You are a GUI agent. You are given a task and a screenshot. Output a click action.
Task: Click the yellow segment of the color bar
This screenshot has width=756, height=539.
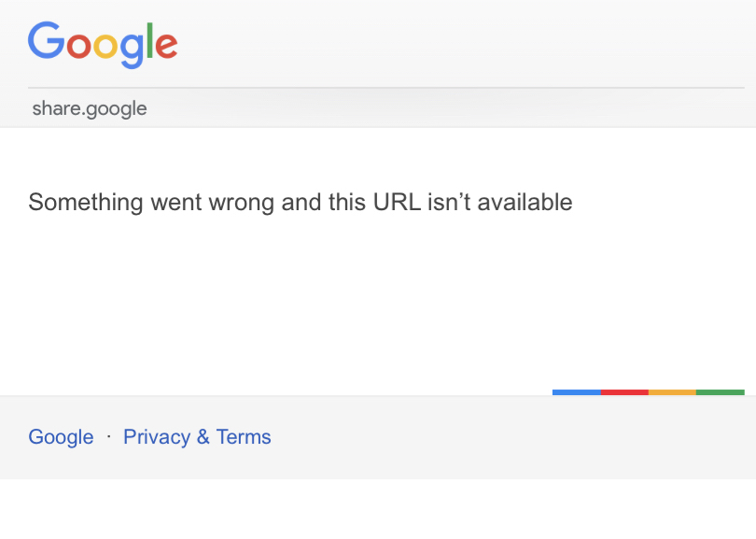(672, 392)
